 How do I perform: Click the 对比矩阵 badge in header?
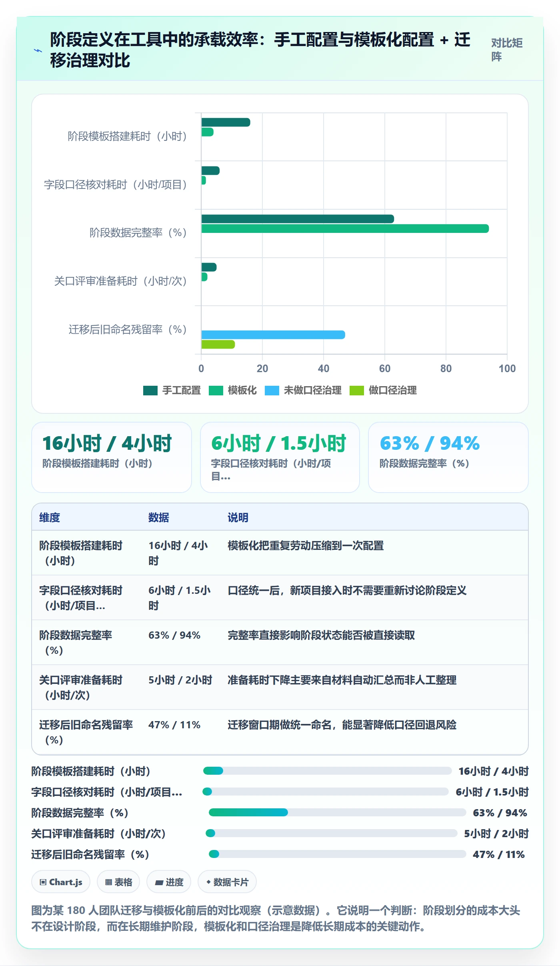(507, 50)
